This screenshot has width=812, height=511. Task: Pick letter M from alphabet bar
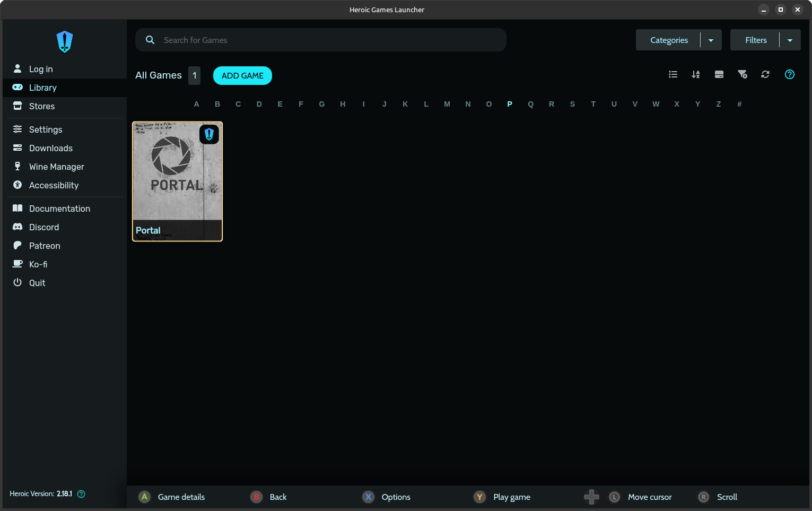click(x=447, y=104)
